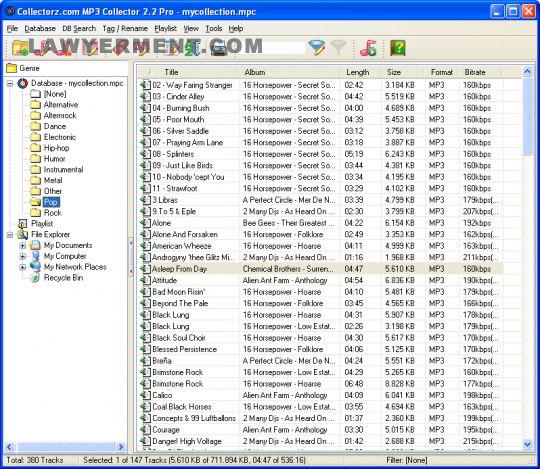Click the Humor genre folder icon
This screenshot has width=540, height=469.
[35, 159]
